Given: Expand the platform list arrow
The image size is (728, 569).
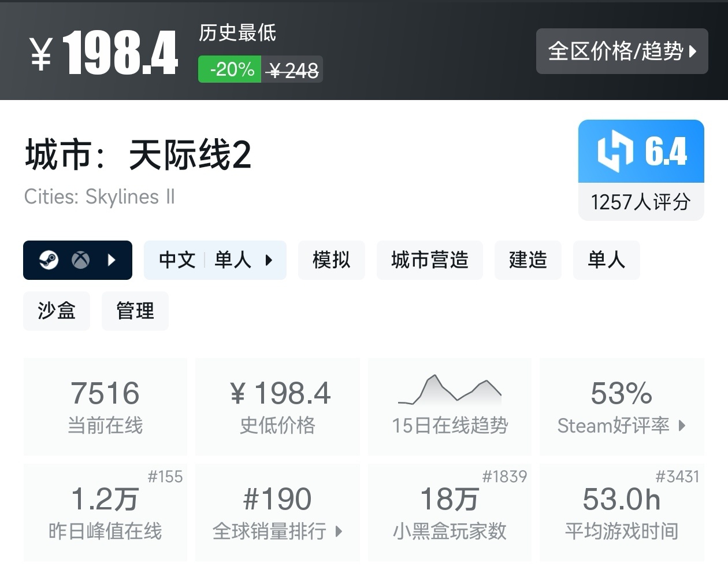Looking at the screenshot, I should coord(112,260).
